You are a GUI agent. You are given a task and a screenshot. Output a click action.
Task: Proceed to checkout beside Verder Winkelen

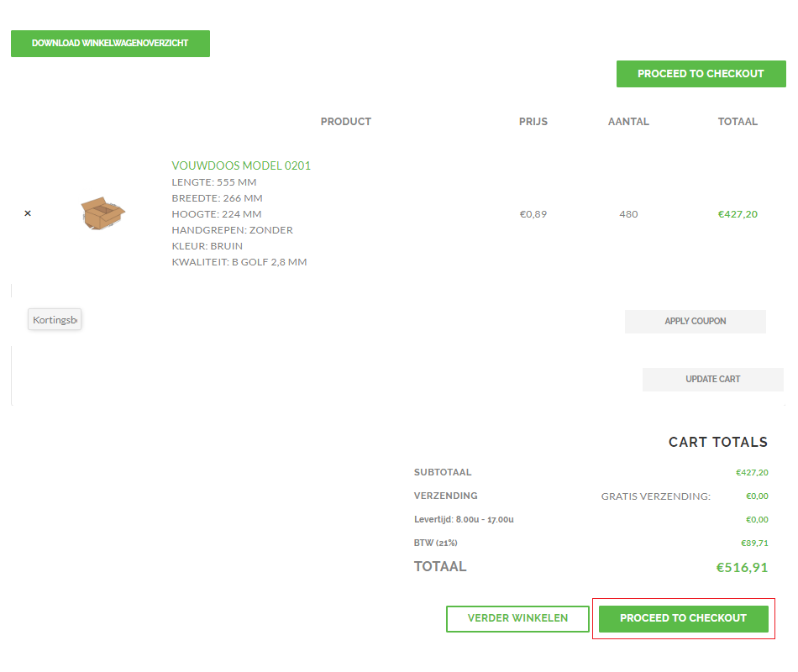[x=683, y=618]
